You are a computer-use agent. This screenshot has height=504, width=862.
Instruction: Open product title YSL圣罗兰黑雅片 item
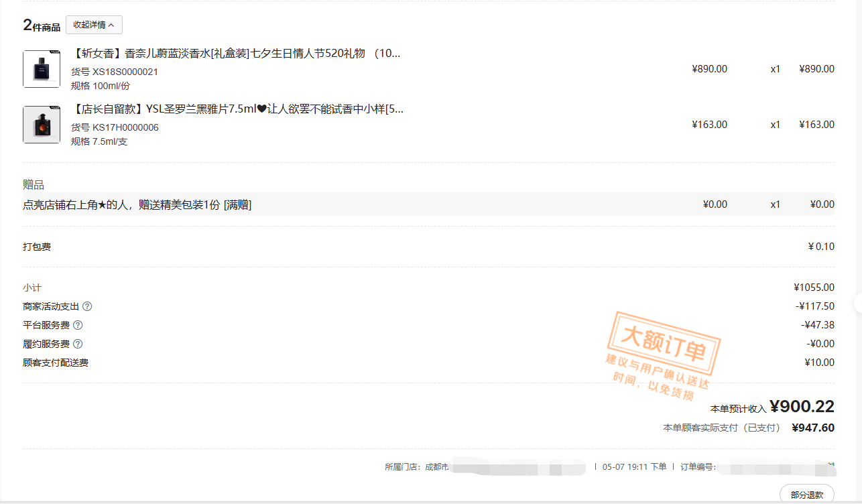coord(237,109)
